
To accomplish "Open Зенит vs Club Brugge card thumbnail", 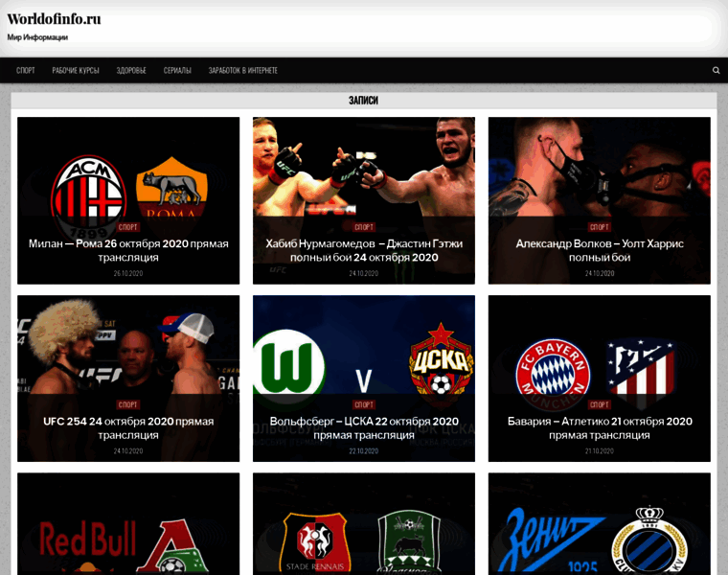I will click(x=600, y=524).
